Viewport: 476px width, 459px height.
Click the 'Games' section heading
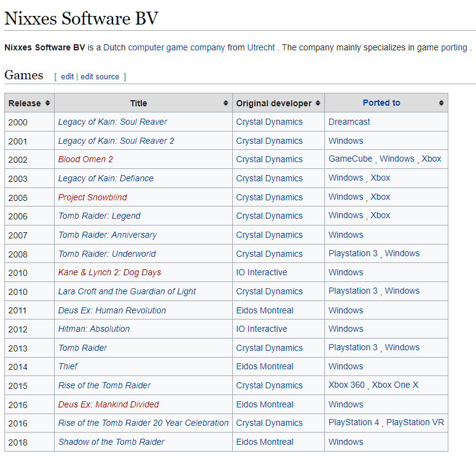24,76
